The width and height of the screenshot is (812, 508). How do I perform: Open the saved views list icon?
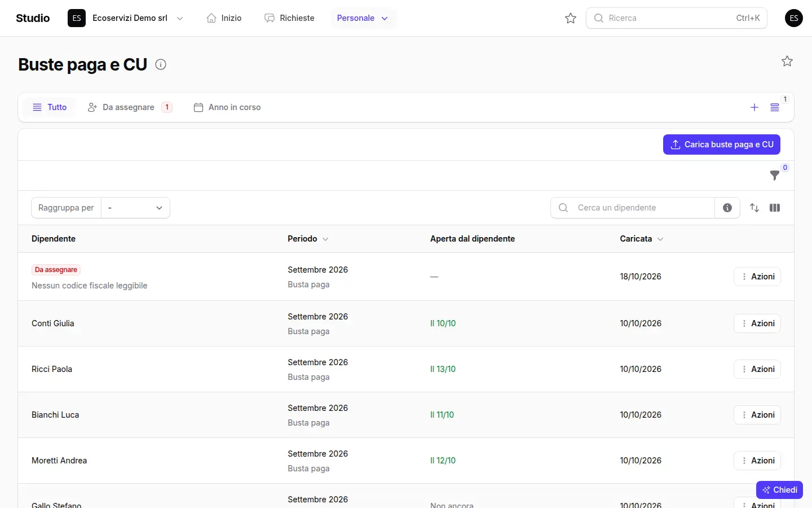point(775,107)
